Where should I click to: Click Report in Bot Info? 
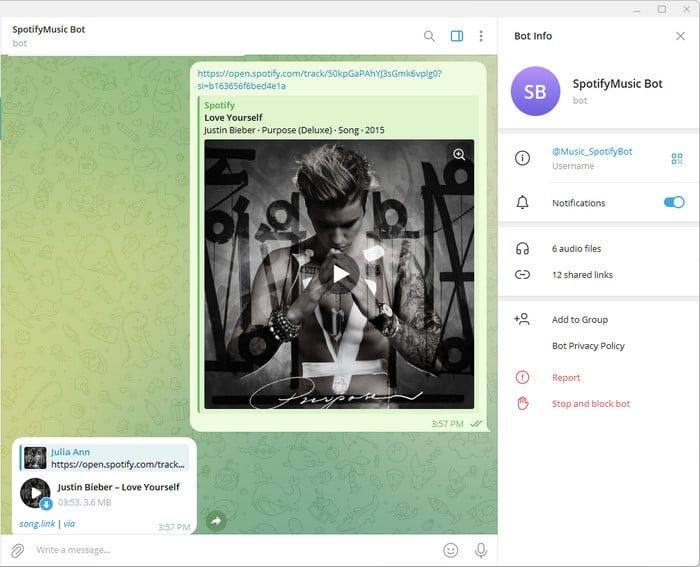click(x=566, y=378)
